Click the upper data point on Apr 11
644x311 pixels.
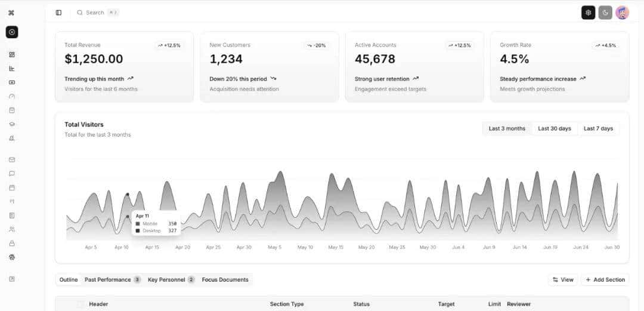tap(128, 194)
